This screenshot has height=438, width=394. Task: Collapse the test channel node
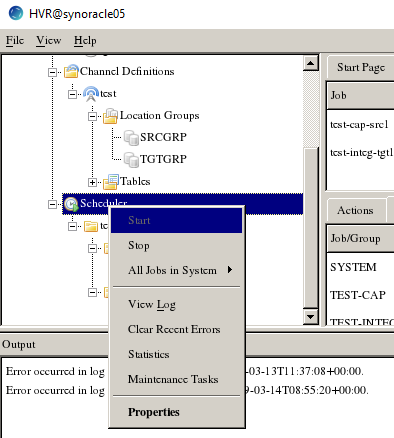point(72,95)
